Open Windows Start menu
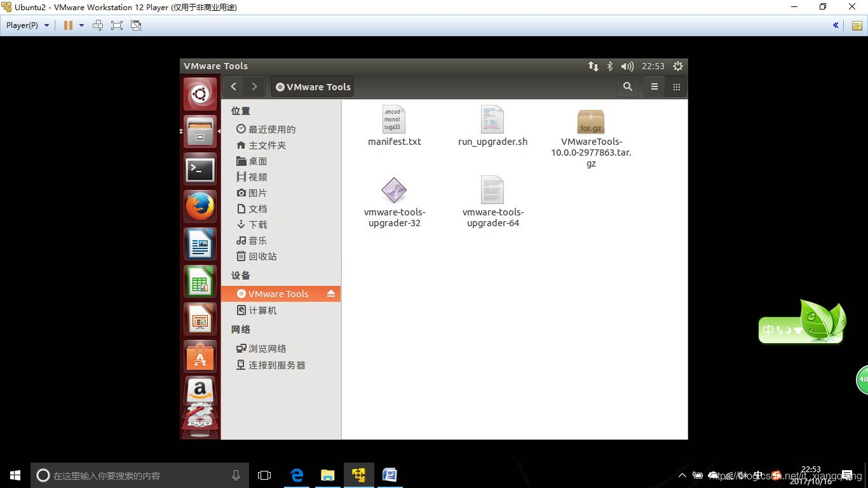This screenshot has height=488, width=868. [x=15, y=475]
